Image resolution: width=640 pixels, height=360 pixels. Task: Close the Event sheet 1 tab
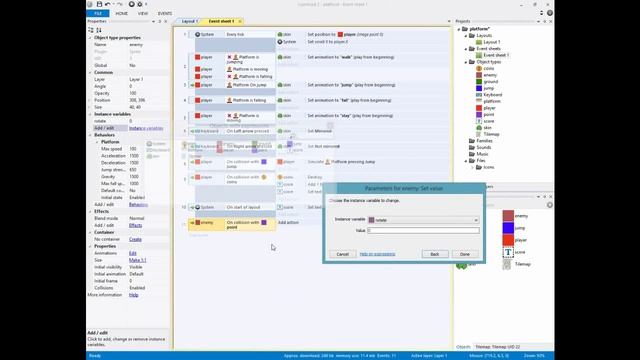240,21
